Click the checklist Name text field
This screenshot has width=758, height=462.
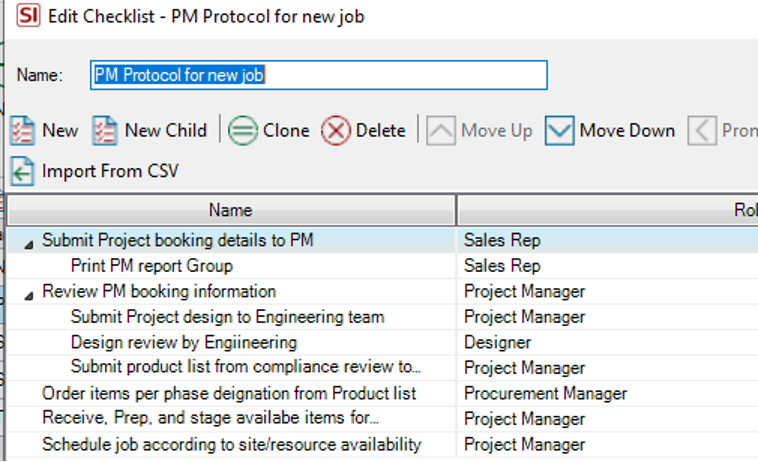click(x=319, y=75)
